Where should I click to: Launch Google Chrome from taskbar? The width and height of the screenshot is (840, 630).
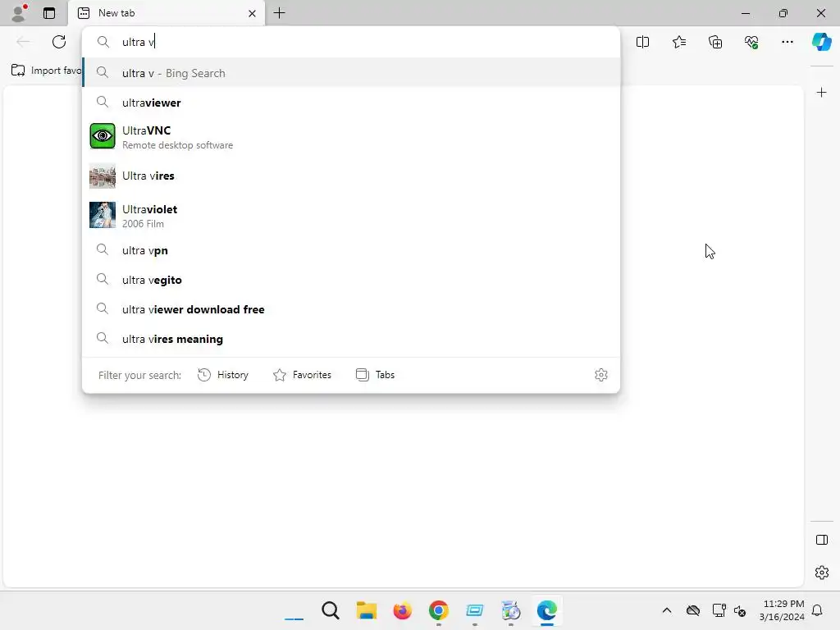click(x=438, y=610)
